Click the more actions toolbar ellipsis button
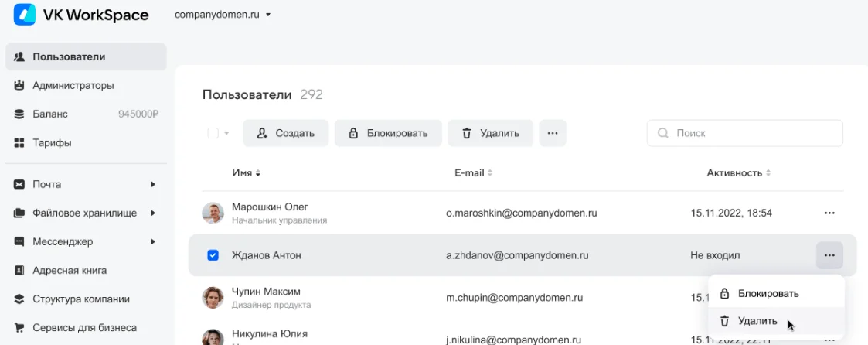Screen dimensions: 868x345 (x=552, y=133)
